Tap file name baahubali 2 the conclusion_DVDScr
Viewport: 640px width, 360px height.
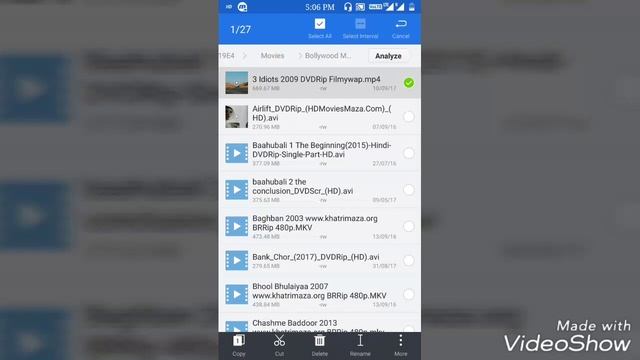pos(302,186)
